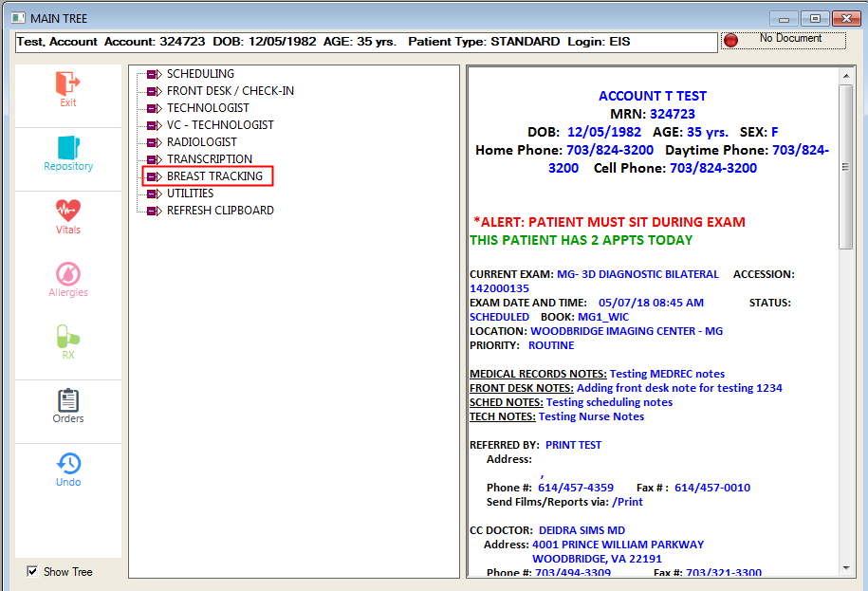This screenshot has width=868, height=591.
Task: Click the patient account info header field
Action: point(366,43)
